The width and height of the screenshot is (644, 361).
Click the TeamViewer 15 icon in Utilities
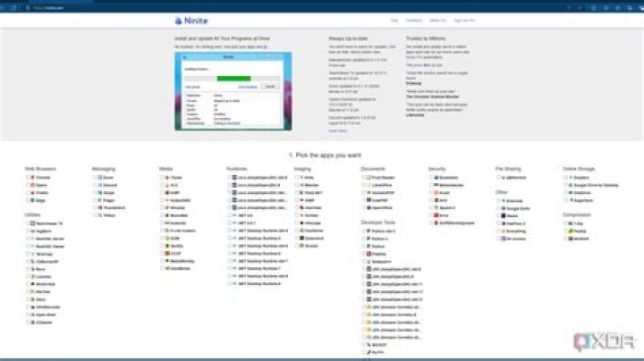33,223
